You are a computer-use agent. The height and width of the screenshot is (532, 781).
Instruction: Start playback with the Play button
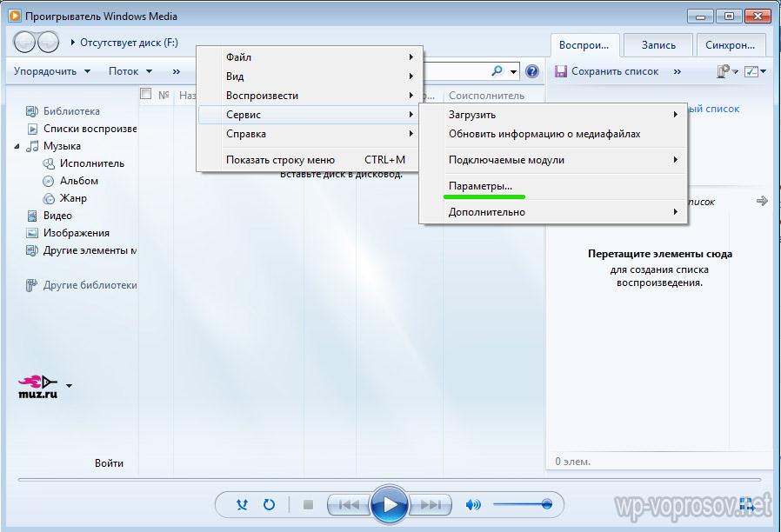(390, 505)
